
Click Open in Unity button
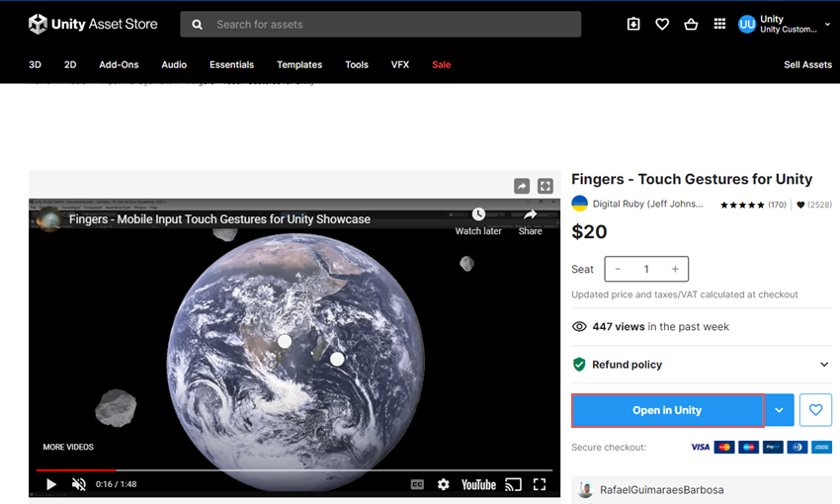click(667, 410)
